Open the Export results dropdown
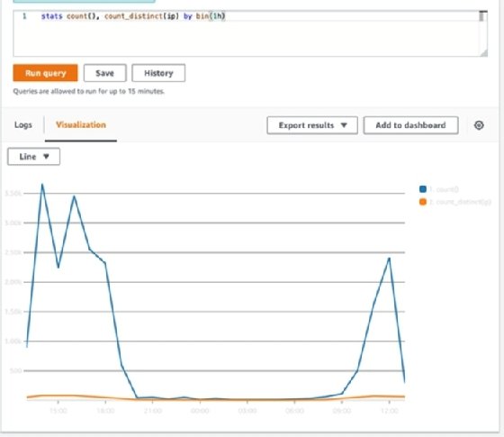This screenshot has width=504, height=437. tap(312, 125)
